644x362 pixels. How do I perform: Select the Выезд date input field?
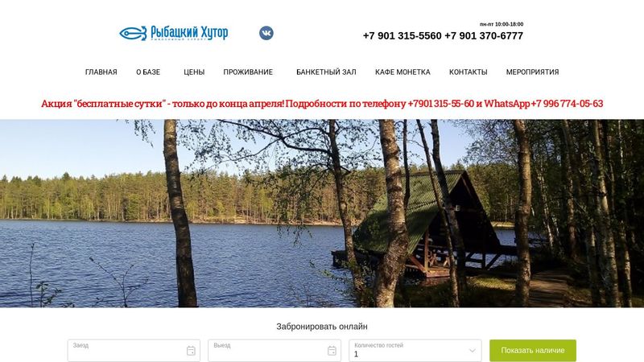point(275,351)
